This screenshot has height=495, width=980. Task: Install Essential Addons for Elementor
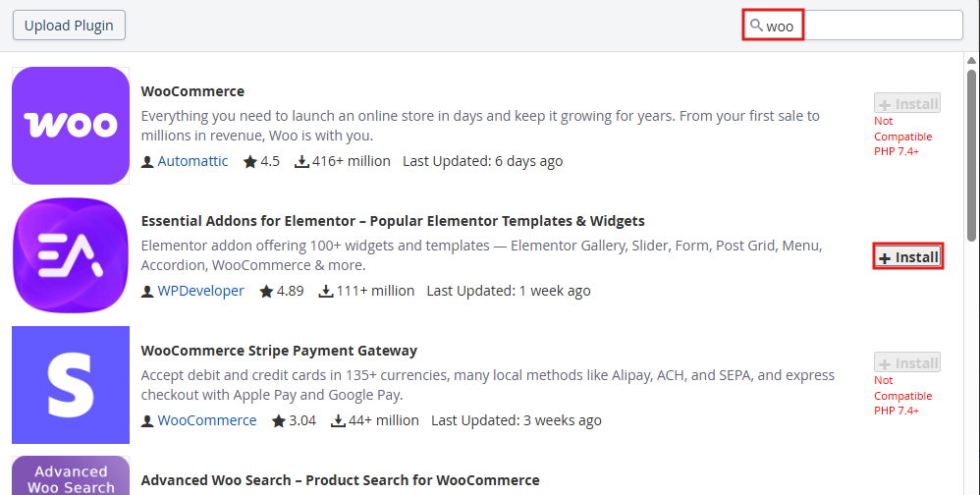click(908, 257)
